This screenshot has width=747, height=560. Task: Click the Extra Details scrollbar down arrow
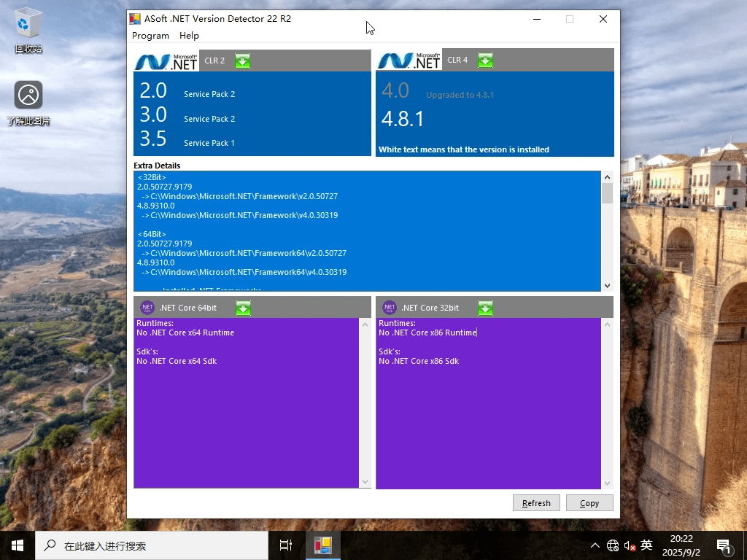click(x=607, y=285)
